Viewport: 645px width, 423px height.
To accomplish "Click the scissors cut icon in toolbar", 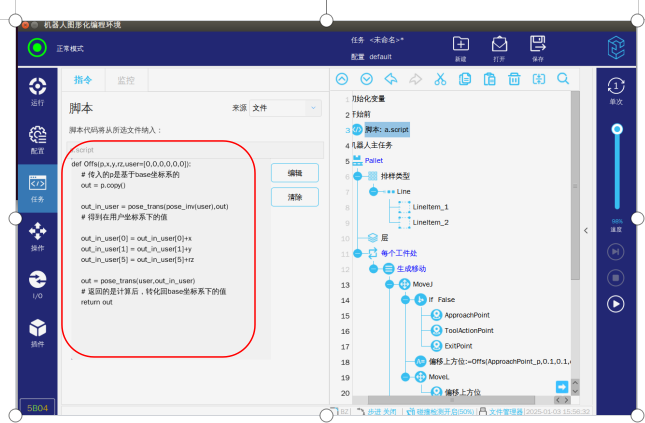I will (439, 79).
